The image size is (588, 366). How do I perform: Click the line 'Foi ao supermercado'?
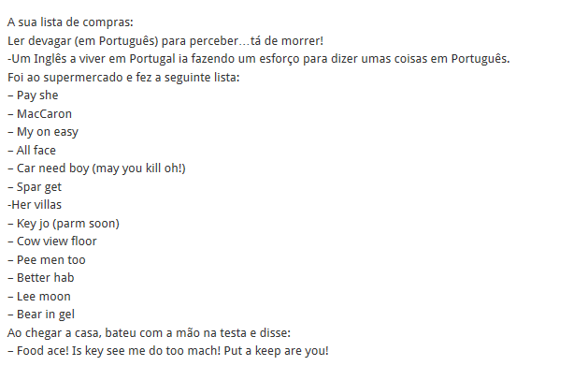point(123,78)
